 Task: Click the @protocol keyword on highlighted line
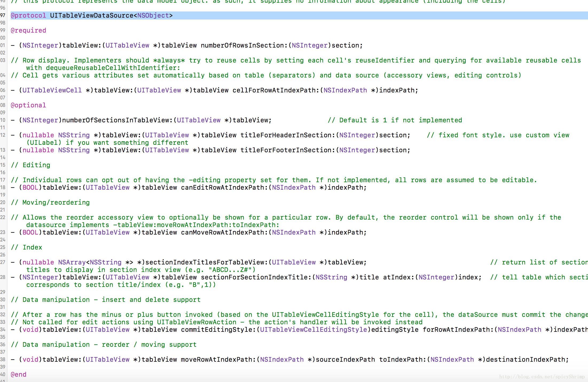point(28,15)
